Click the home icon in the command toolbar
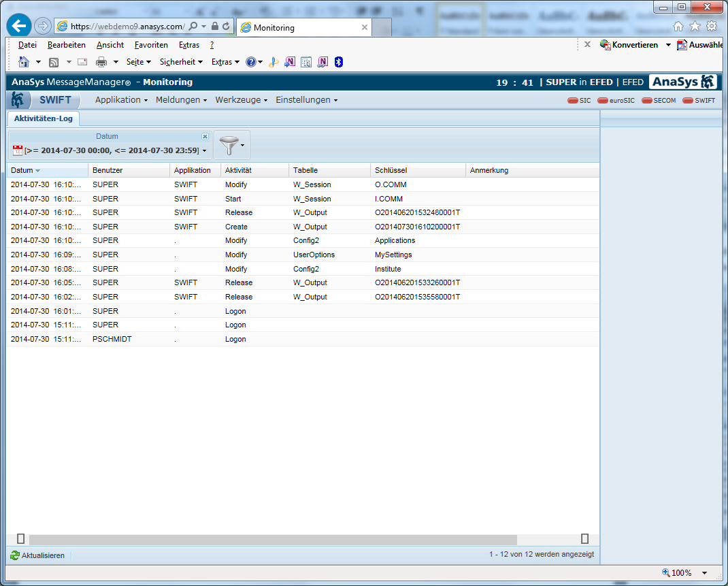The image size is (728, 586). click(x=23, y=62)
